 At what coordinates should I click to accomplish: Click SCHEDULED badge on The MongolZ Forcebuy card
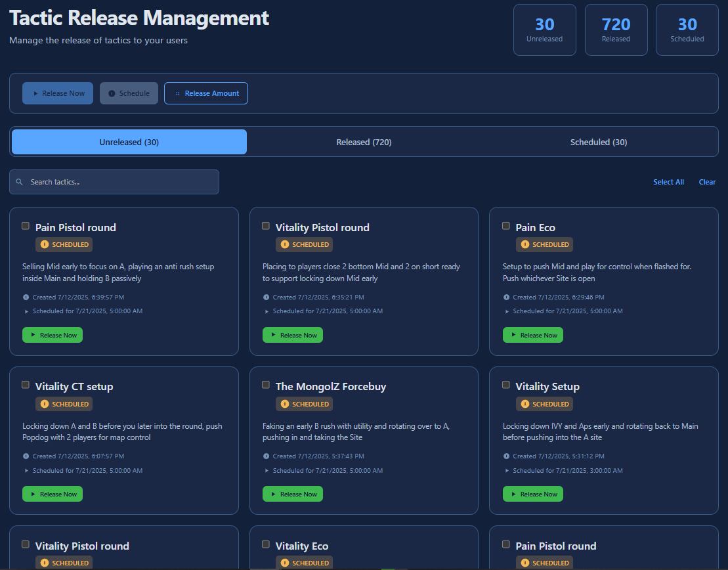click(304, 404)
